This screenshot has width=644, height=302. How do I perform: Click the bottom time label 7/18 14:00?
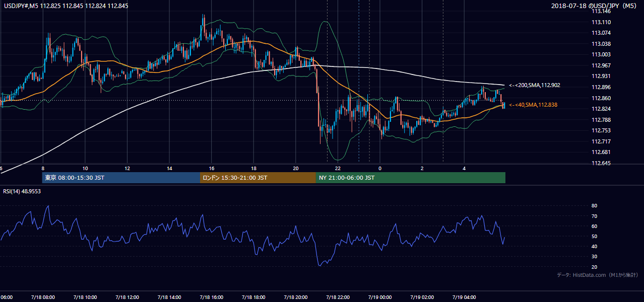169,297
